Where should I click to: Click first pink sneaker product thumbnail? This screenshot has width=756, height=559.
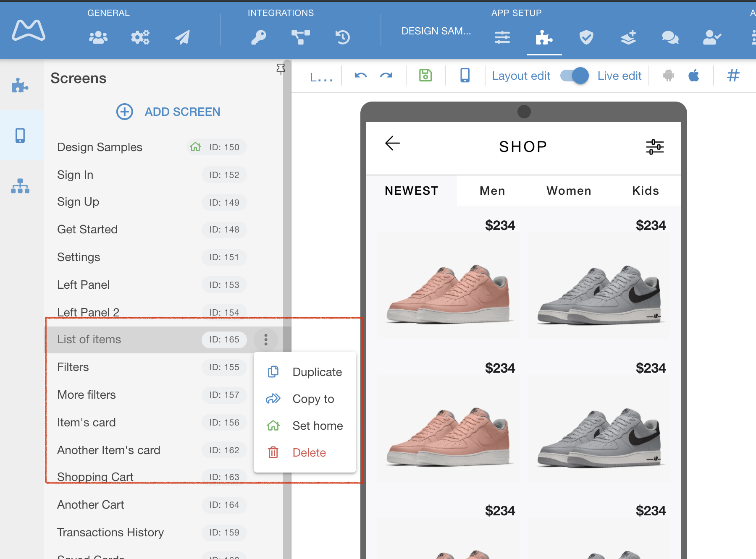(449, 286)
